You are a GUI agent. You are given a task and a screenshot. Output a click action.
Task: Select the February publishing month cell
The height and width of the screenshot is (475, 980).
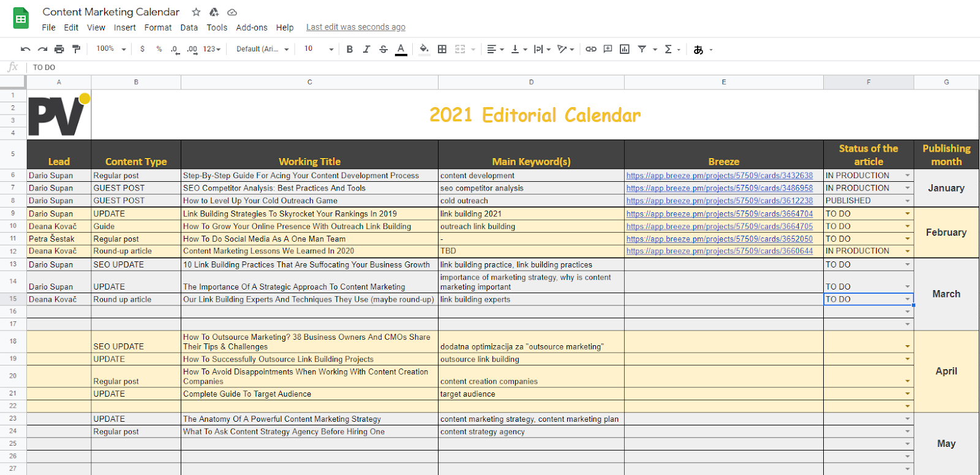coord(946,233)
